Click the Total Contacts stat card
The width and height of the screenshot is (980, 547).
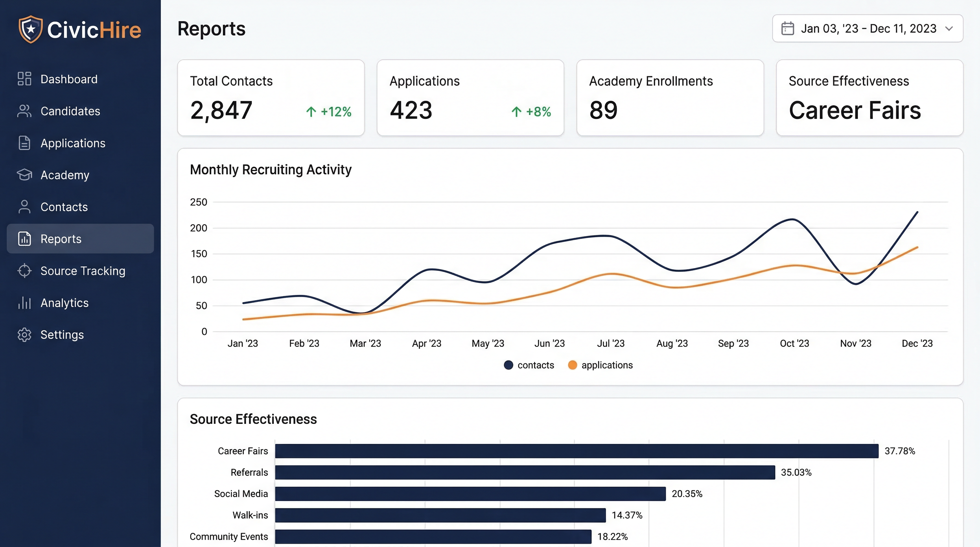coord(271,98)
